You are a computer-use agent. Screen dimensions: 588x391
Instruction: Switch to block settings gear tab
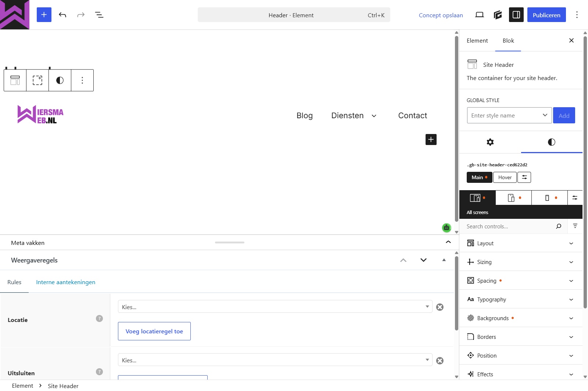[x=490, y=142]
